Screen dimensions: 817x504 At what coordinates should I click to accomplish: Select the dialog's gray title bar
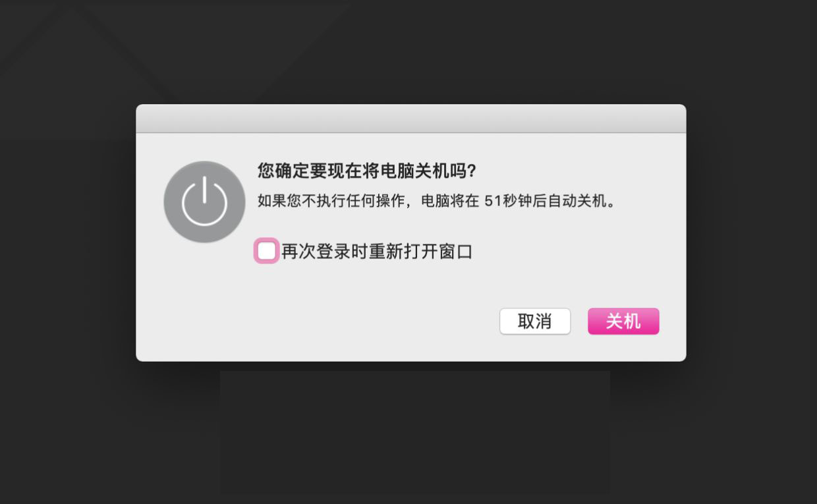[x=411, y=119]
